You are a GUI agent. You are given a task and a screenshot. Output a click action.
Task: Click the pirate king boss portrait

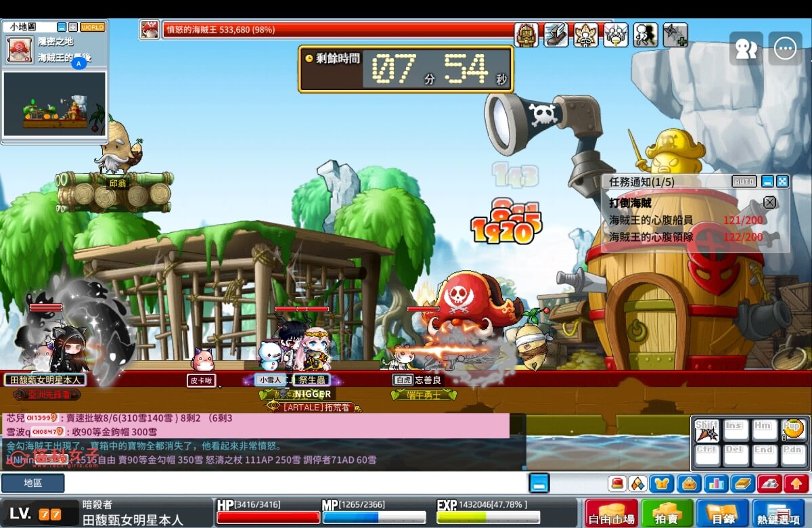click(150, 29)
